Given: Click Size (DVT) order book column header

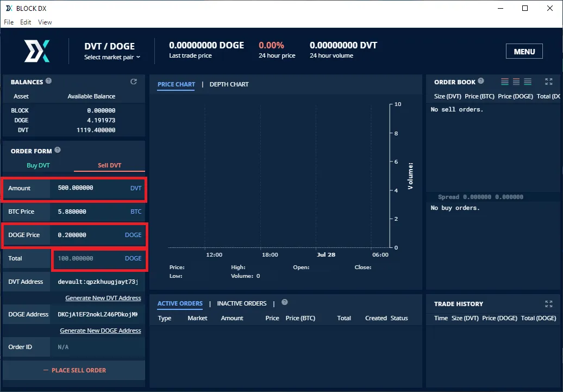Looking at the screenshot, I should click(x=447, y=96).
